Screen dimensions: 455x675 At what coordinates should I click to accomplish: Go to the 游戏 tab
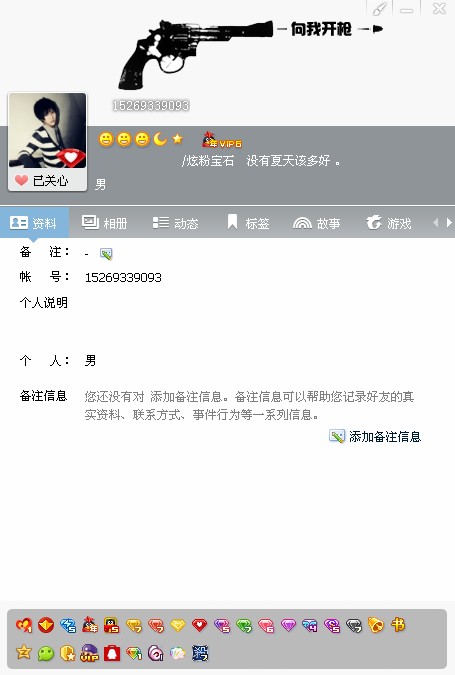tap(389, 223)
